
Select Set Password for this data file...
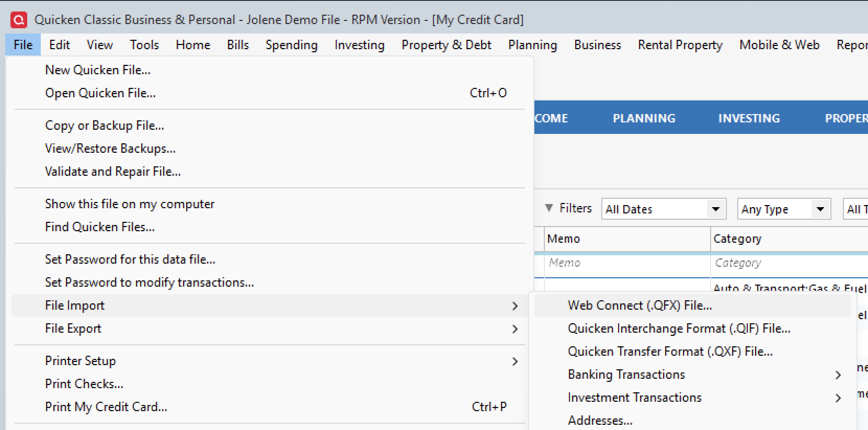tap(269, 259)
